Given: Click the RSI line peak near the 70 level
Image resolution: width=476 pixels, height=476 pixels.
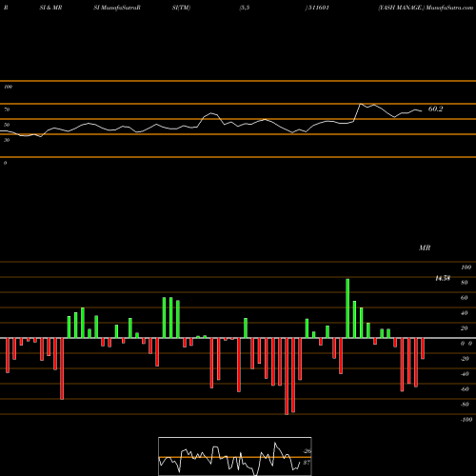Looking at the screenshot, I should (361, 104).
